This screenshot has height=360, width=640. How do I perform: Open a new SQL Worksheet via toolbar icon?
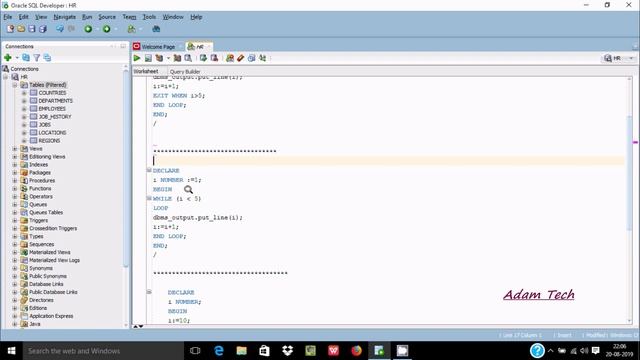(x=131, y=29)
